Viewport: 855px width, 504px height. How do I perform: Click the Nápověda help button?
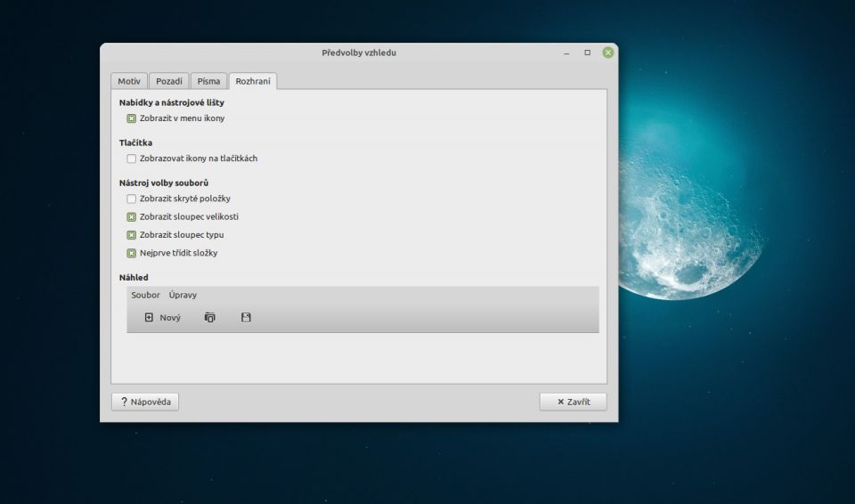(145, 402)
